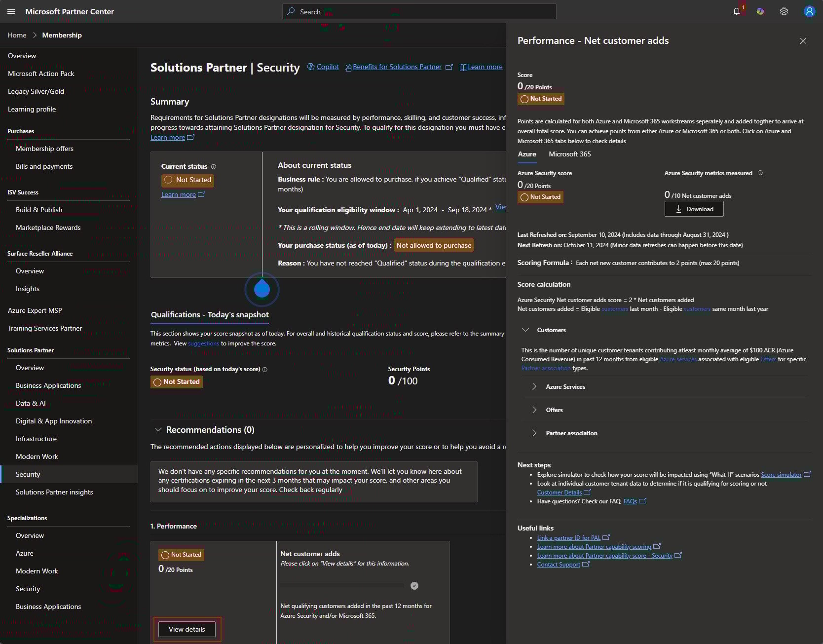The width and height of the screenshot is (823, 644).
Task: Click View details for Net customer adds
Action: coord(187,629)
